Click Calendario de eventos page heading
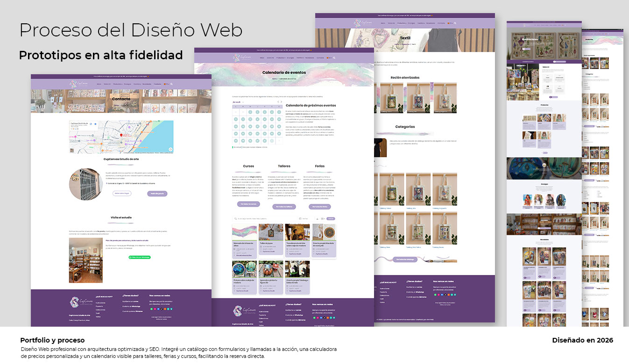629x364 pixels. [284, 72]
